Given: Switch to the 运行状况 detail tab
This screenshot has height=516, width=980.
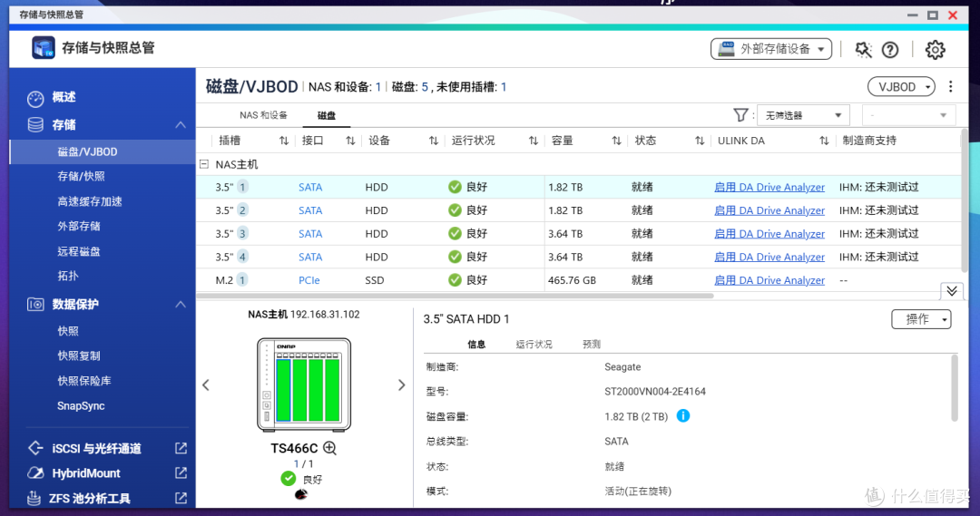Looking at the screenshot, I should click(534, 345).
